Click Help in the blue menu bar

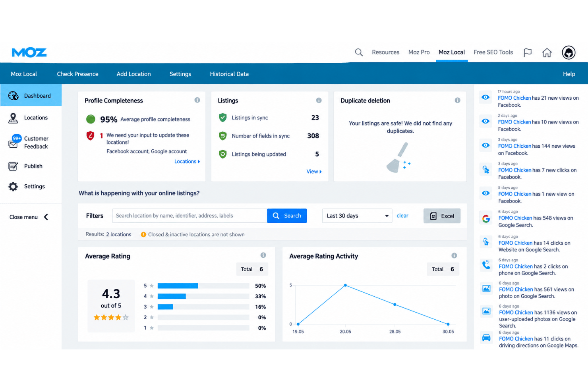pos(569,74)
